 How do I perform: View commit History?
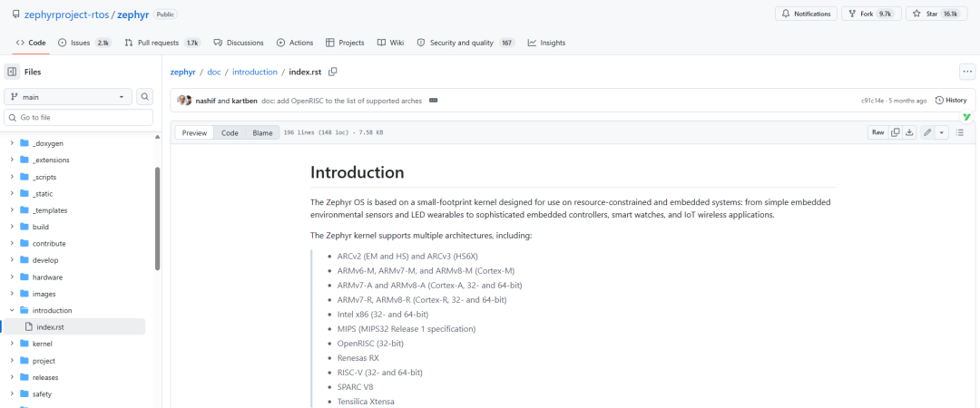[951, 100]
